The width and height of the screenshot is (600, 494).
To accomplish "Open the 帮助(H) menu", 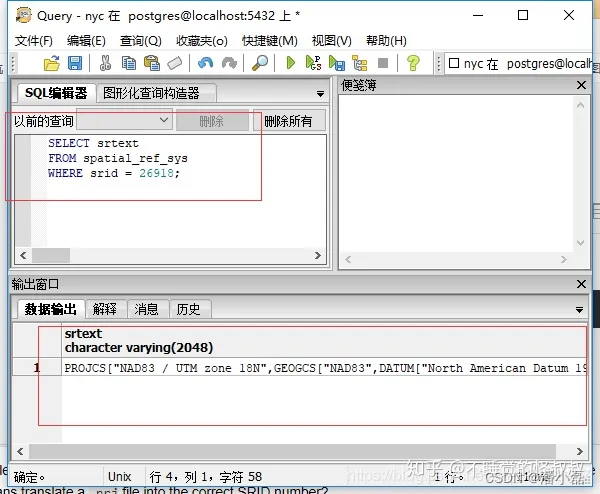I will click(x=386, y=41).
